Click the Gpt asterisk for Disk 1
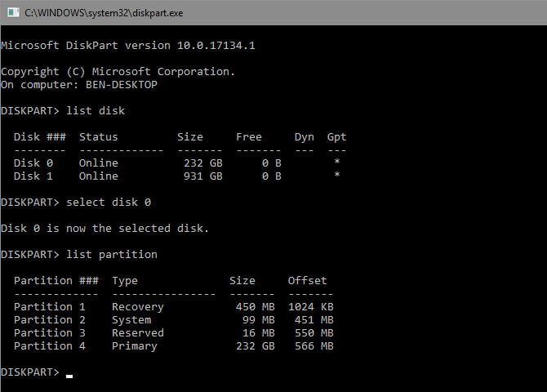The width and height of the screenshot is (547, 392). [337, 176]
